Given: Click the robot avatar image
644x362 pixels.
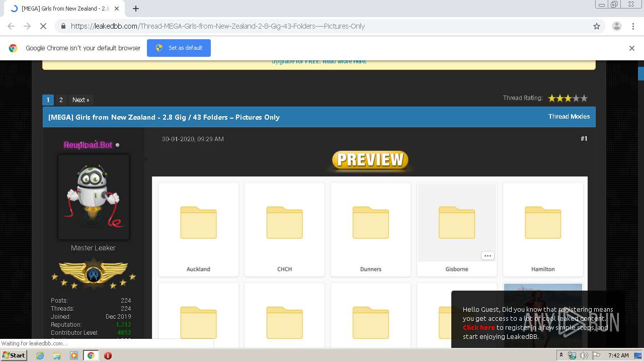Looking at the screenshot, I should [x=94, y=197].
